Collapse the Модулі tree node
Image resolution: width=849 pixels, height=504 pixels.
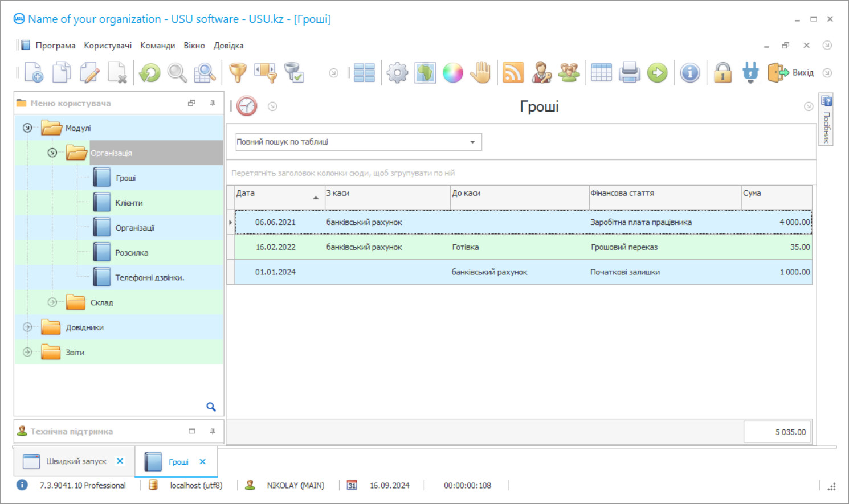coord(27,128)
